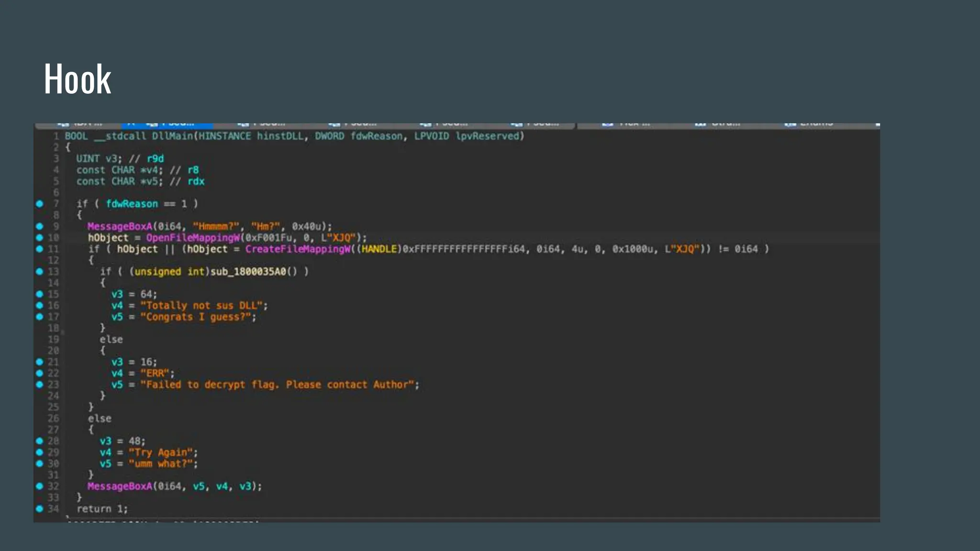Screen dimensions: 980x551
Task: Enable breakpoint on line 10 OpenFileMappingW
Action: coord(40,238)
